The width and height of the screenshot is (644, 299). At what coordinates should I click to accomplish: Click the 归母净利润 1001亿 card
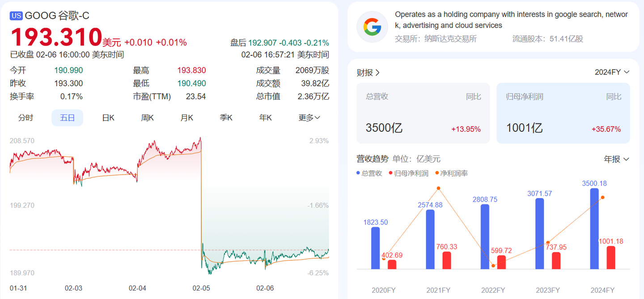(x=563, y=114)
